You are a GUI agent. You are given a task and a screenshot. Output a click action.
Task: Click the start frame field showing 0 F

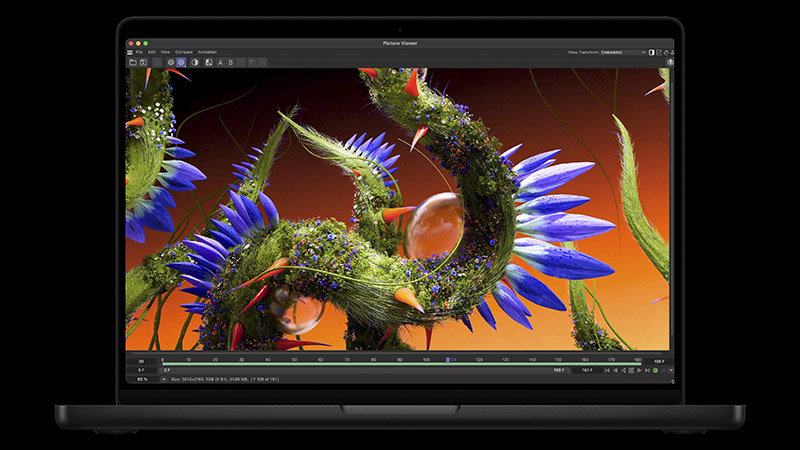141,370
